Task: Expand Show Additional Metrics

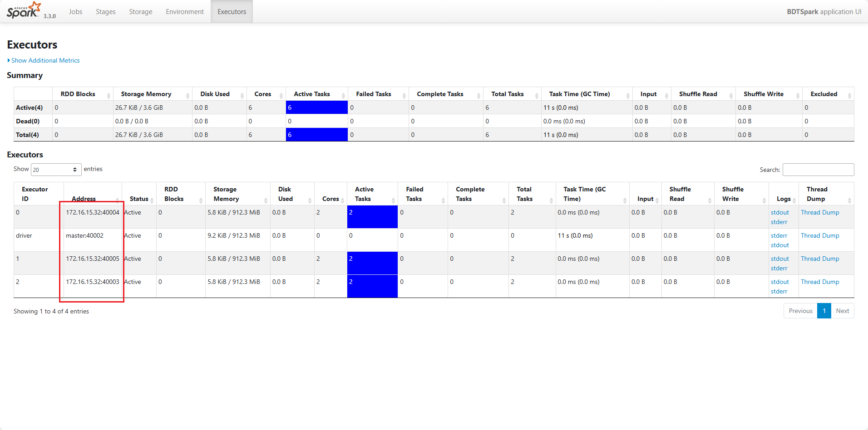Action: [x=44, y=60]
